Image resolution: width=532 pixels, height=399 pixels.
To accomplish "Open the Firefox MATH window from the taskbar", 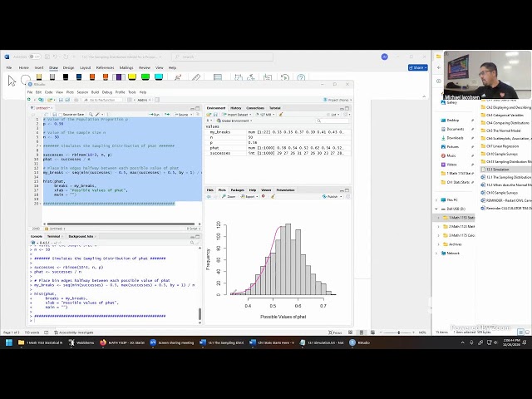I will (x=122, y=342).
